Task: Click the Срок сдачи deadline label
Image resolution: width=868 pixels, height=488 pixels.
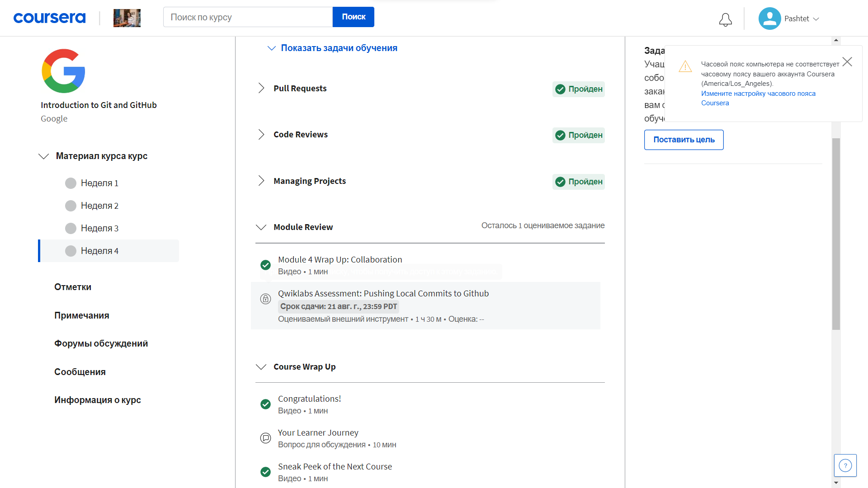Action: click(339, 306)
